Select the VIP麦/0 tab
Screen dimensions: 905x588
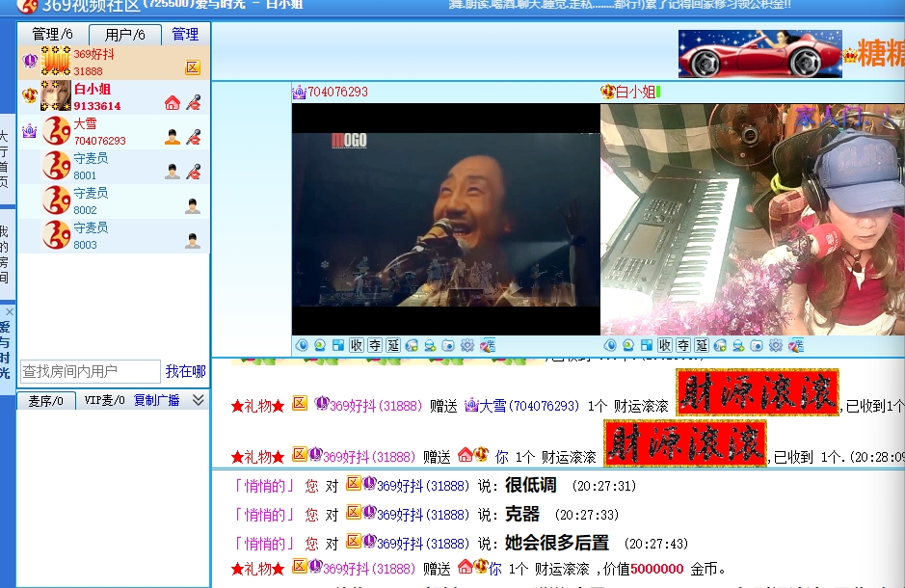pyautogui.click(x=104, y=400)
